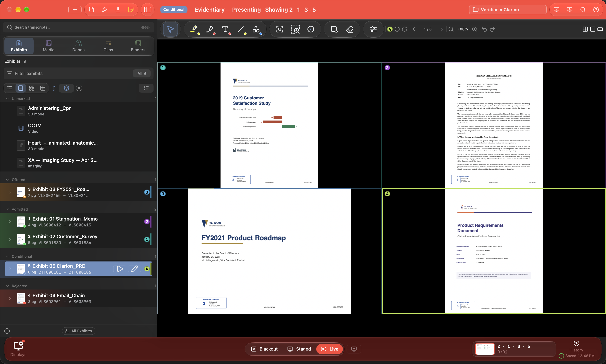Open Displays settings

click(x=18, y=349)
